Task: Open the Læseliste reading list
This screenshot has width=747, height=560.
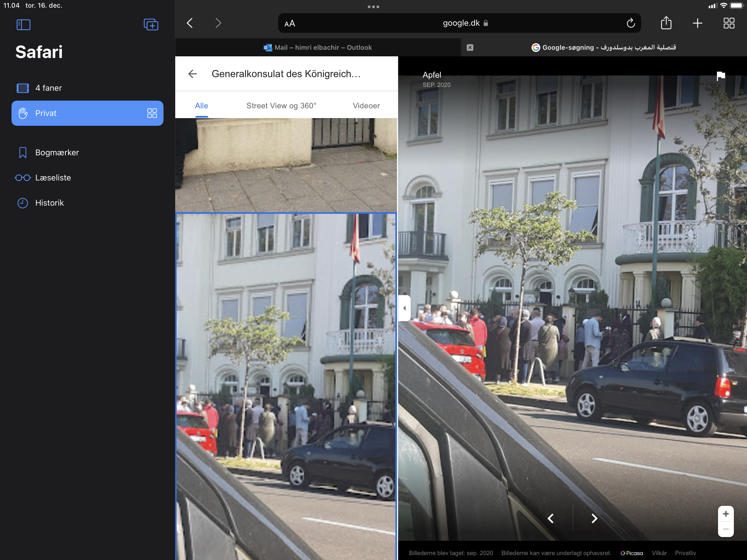Action: 87,178
